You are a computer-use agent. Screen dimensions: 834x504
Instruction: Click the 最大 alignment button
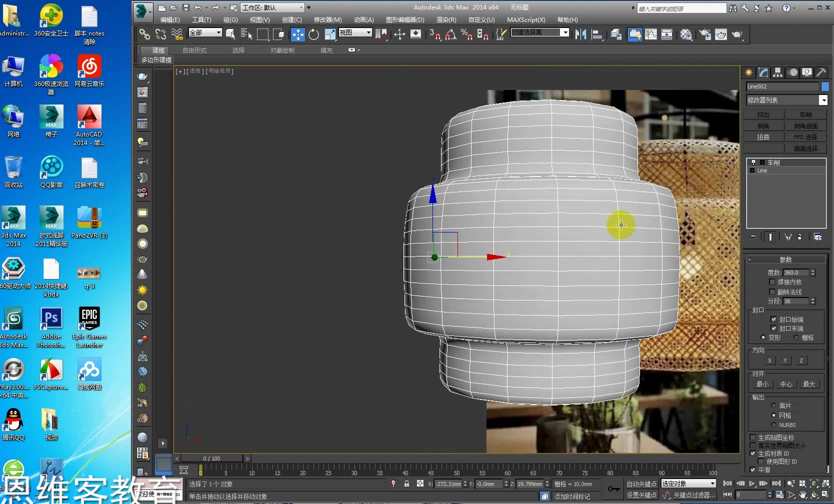click(809, 384)
